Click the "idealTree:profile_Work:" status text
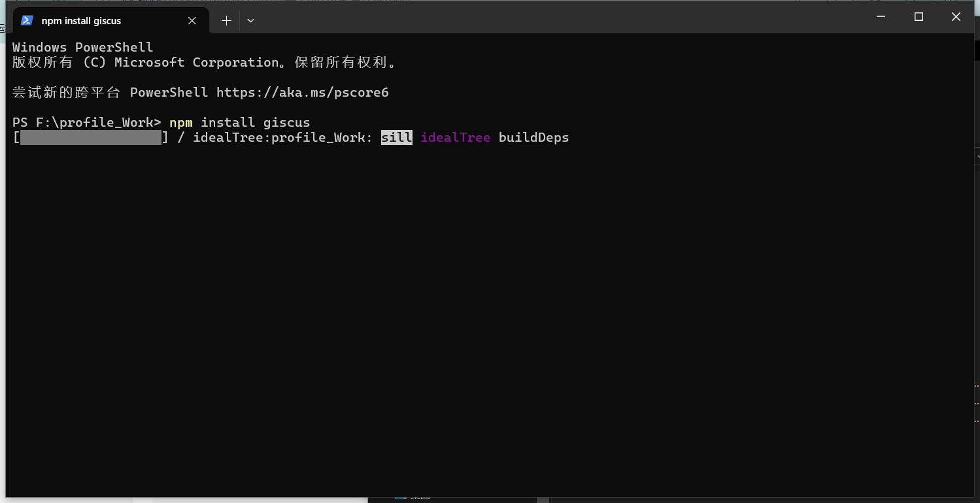The width and height of the screenshot is (980, 503). (x=282, y=137)
